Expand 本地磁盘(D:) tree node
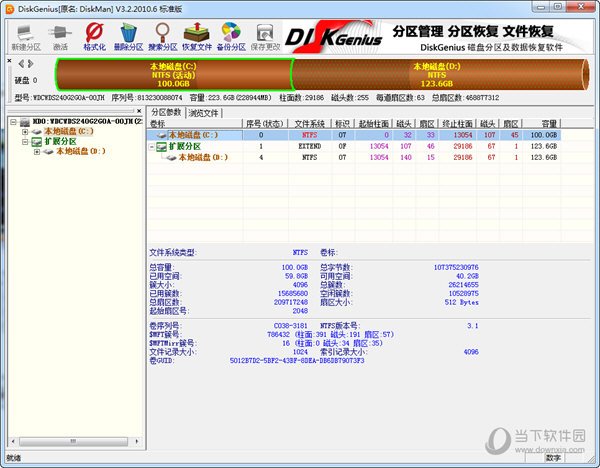600x468 pixels. tap(37, 152)
